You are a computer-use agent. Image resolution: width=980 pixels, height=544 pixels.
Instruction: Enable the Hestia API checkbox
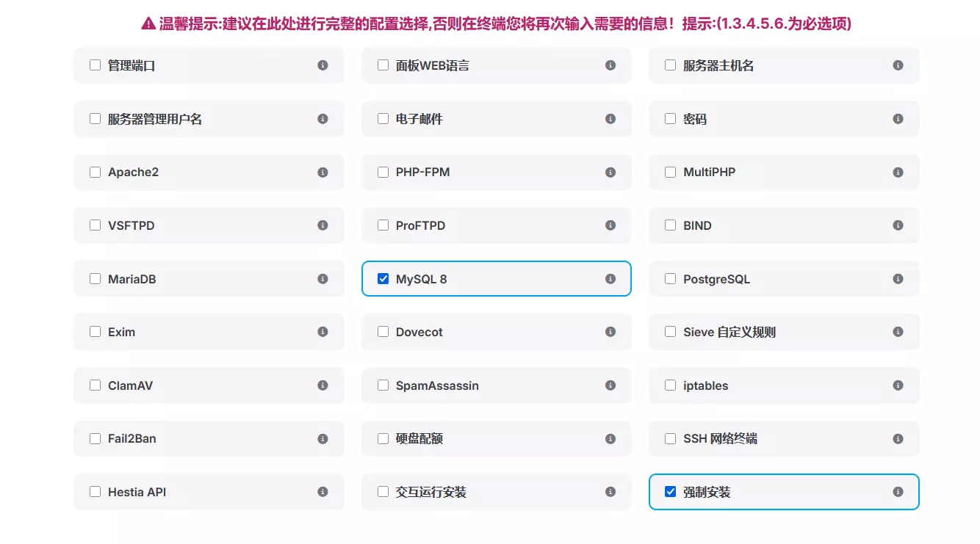(95, 492)
